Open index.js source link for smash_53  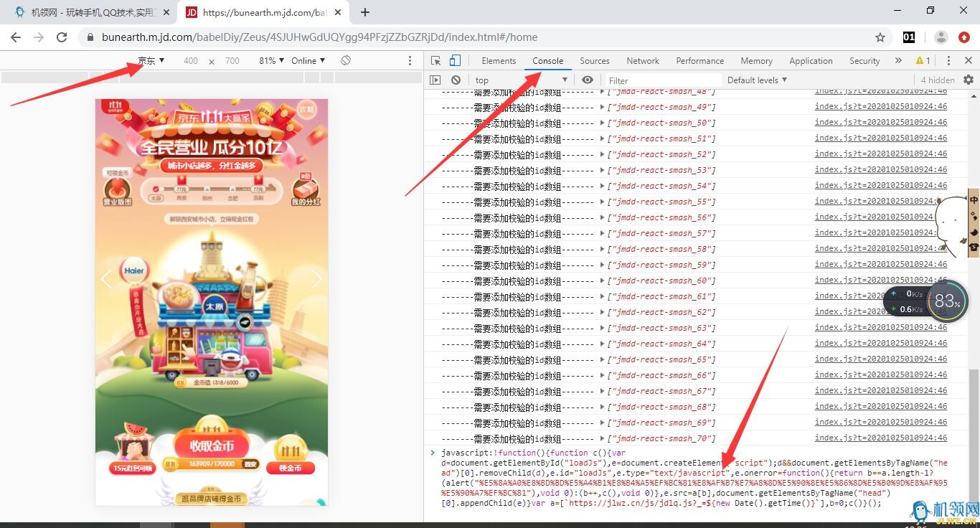(x=880, y=169)
